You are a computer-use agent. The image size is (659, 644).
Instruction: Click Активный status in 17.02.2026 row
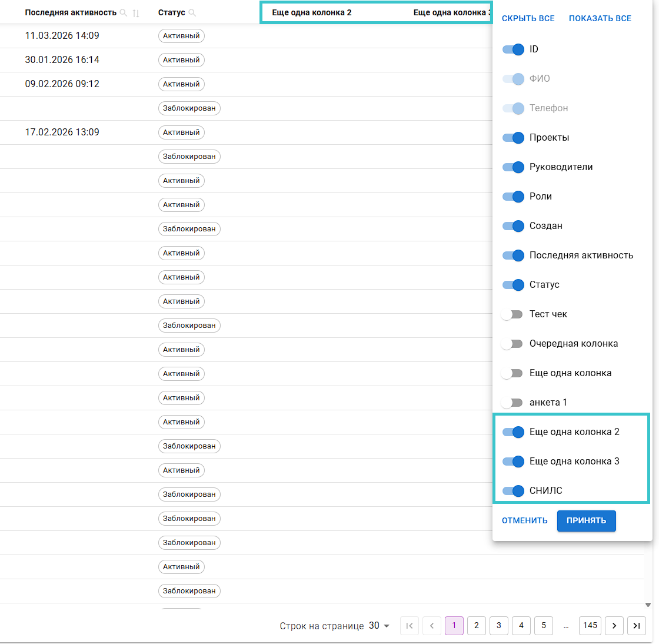point(181,132)
